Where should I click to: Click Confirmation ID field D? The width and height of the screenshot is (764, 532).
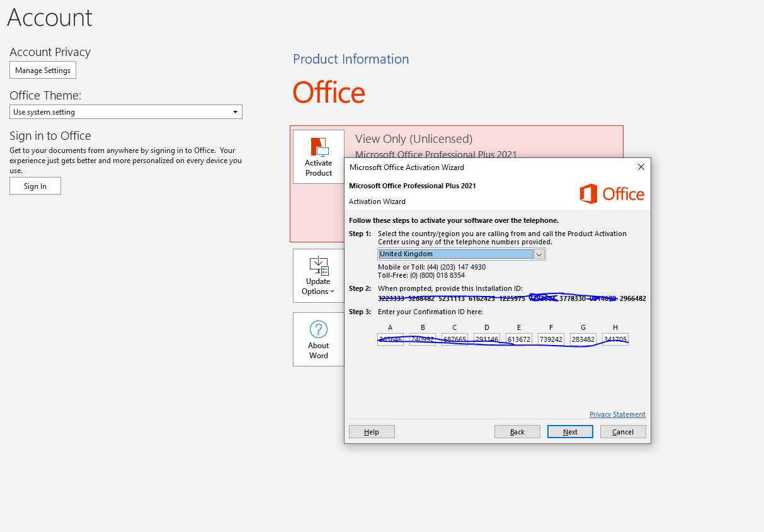[487, 339]
